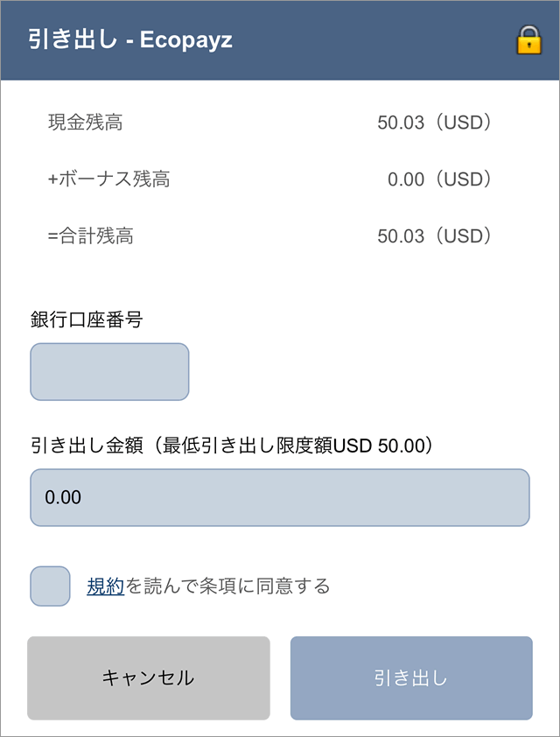Viewport: 560px width, 737px height.
Task: Select the 銀行口座番号 input field
Action: [x=108, y=371]
